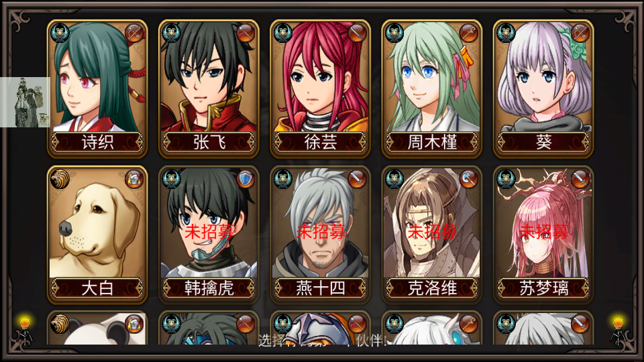Select the panda companion card
Viewport: 644px width, 362px height.
coord(97,328)
